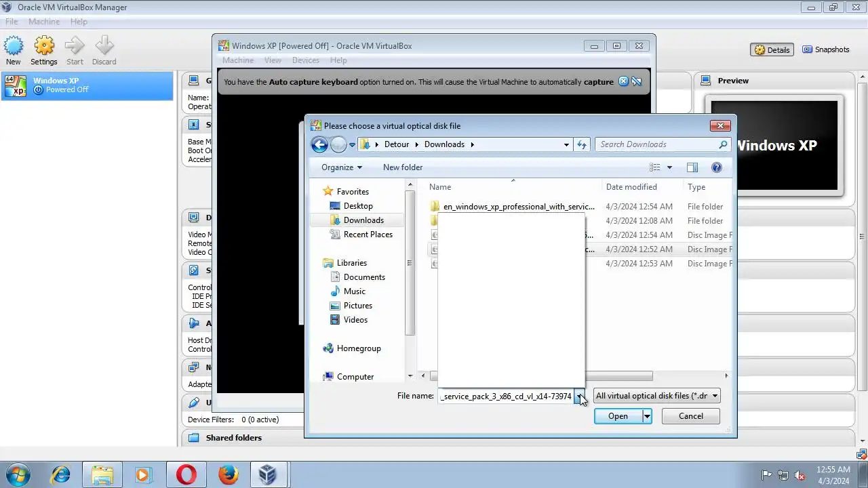The width and height of the screenshot is (868, 488).
Task: Open the view options dropdown arrow
Action: click(669, 167)
